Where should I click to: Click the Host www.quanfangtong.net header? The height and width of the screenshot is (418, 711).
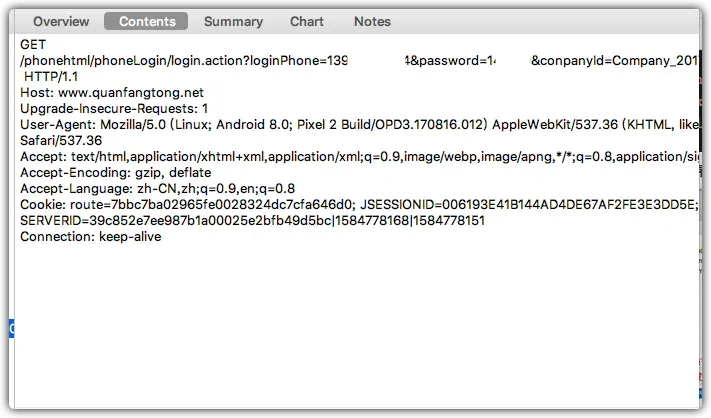pyautogui.click(x=112, y=93)
